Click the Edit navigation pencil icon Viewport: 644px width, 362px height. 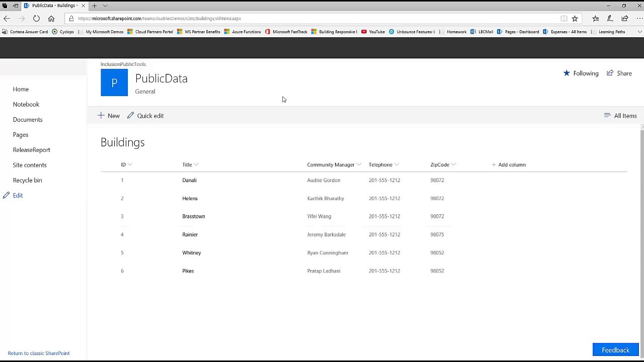click(x=6, y=195)
